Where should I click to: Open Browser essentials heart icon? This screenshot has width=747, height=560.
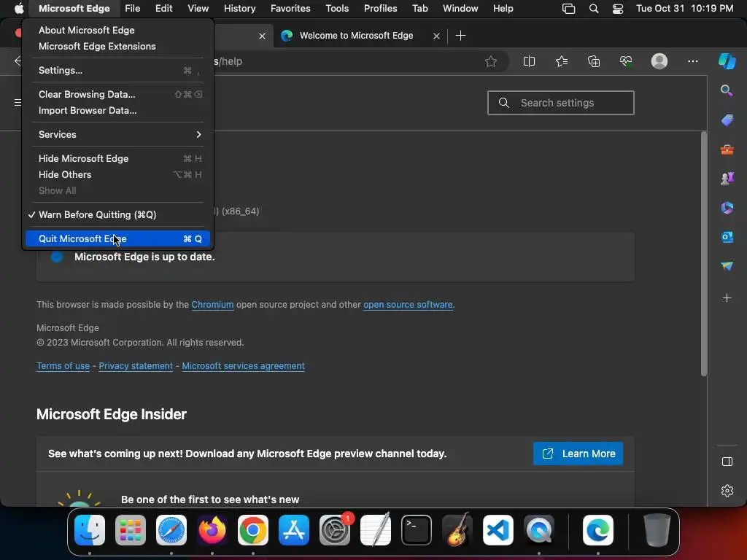(626, 61)
